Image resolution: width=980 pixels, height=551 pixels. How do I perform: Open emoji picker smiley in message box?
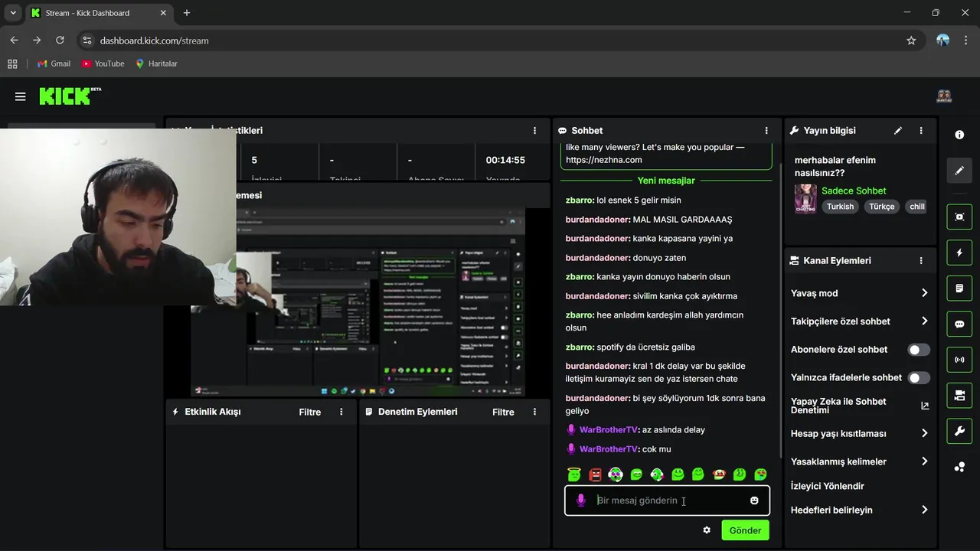(x=754, y=500)
